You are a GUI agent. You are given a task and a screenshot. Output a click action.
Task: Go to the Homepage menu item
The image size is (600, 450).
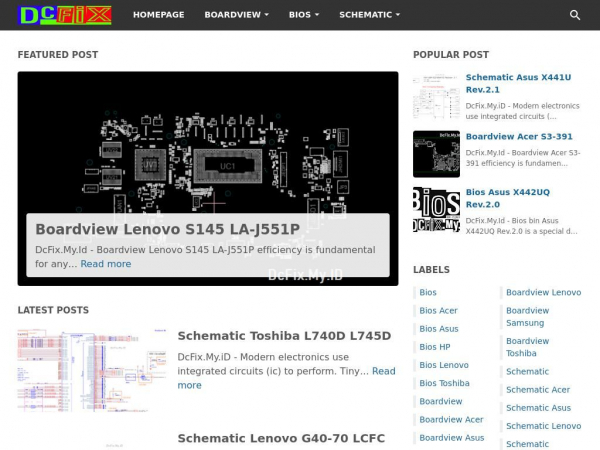click(x=158, y=15)
